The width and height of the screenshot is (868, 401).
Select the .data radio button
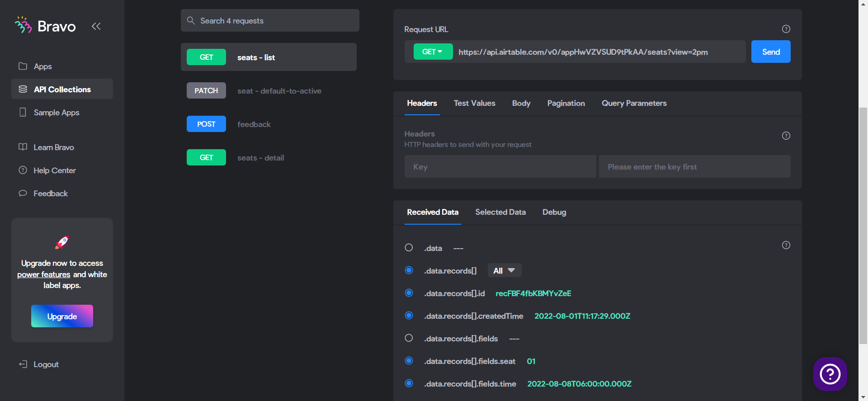pyautogui.click(x=409, y=248)
